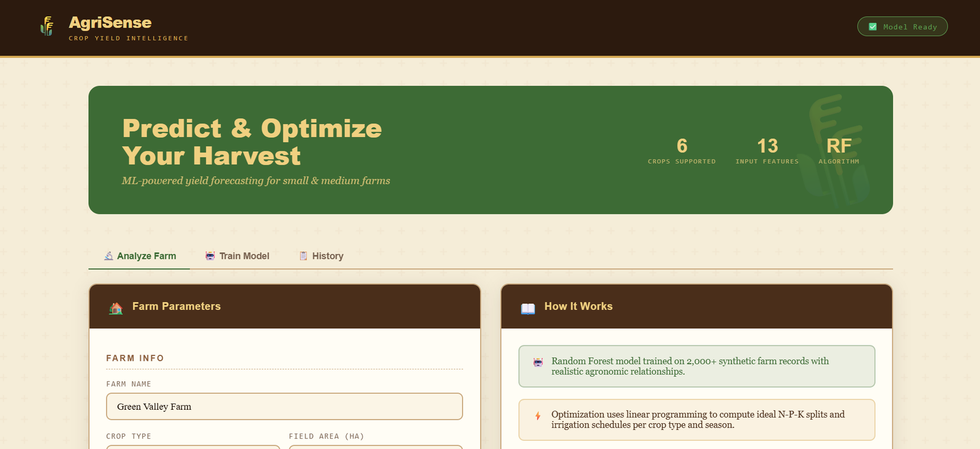The image size is (980, 449).
Task: Open the Analyze Farm tab
Action: pos(140,256)
